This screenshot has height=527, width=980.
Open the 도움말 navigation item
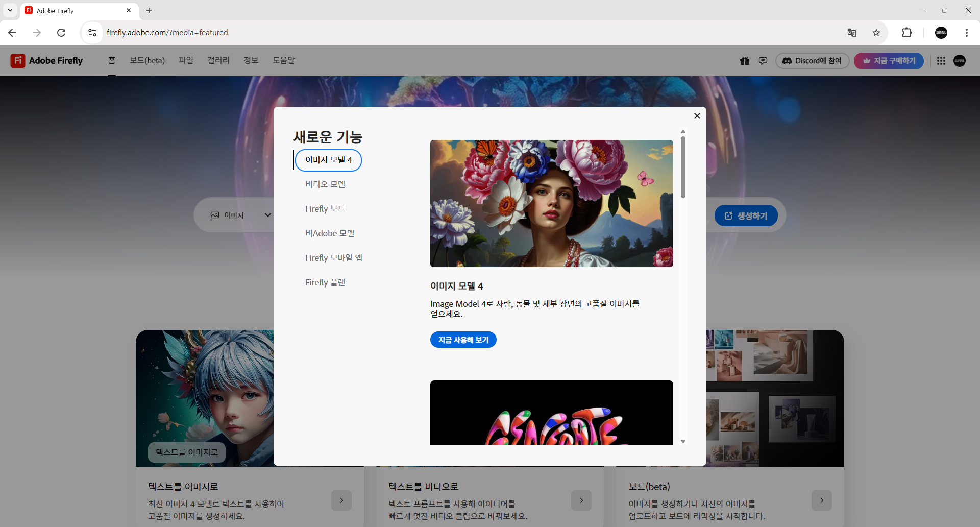click(283, 60)
